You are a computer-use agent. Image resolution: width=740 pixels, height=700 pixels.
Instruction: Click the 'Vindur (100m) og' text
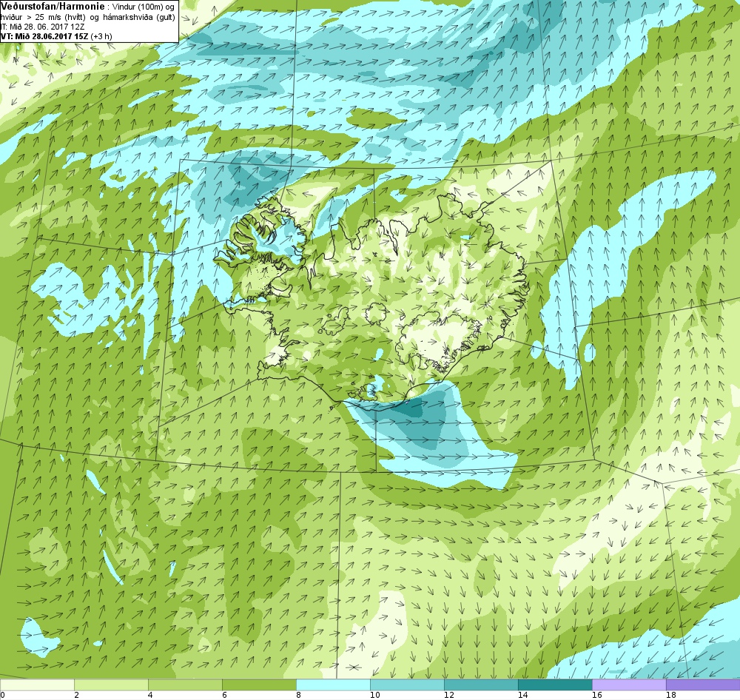pos(142,7)
